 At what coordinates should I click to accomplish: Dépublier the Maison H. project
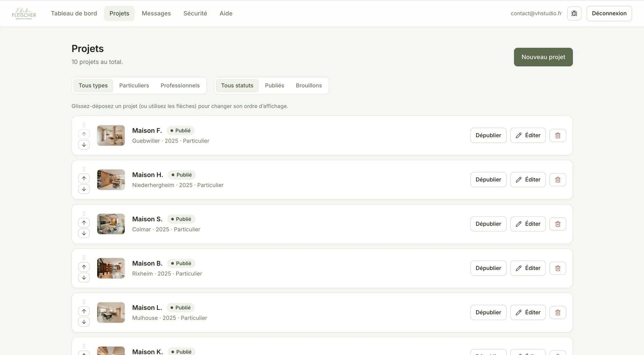click(488, 180)
